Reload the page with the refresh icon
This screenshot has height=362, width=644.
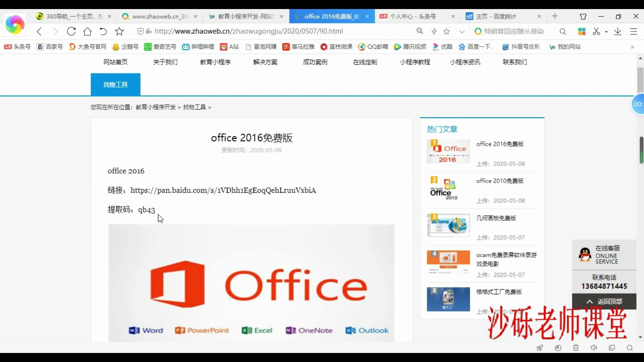[x=71, y=32]
